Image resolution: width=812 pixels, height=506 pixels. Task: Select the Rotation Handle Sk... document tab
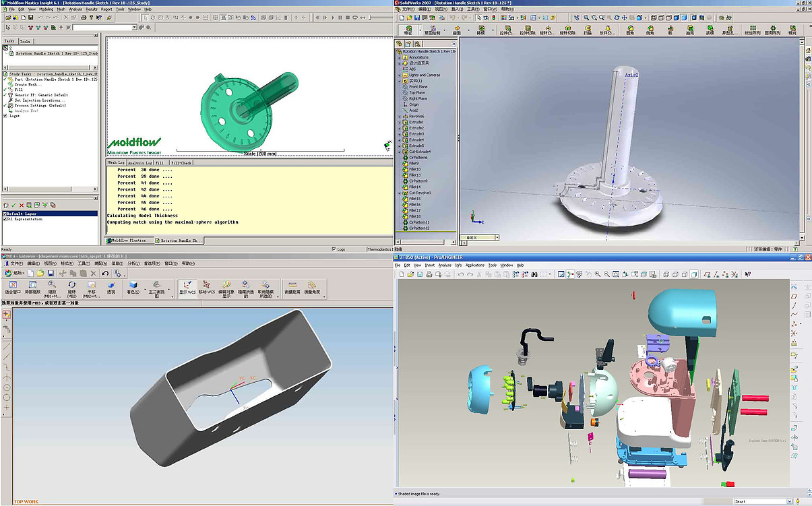click(x=178, y=240)
